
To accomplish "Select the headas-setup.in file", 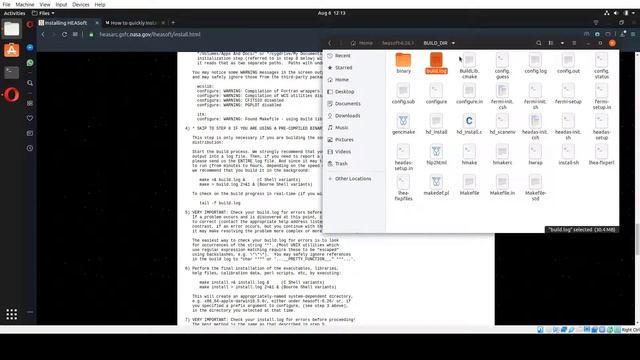I will [x=403, y=157].
